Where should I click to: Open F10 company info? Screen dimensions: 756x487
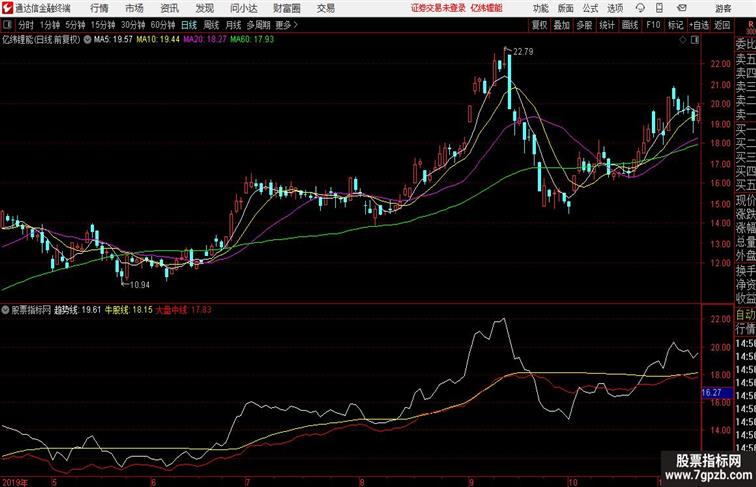pos(653,25)
